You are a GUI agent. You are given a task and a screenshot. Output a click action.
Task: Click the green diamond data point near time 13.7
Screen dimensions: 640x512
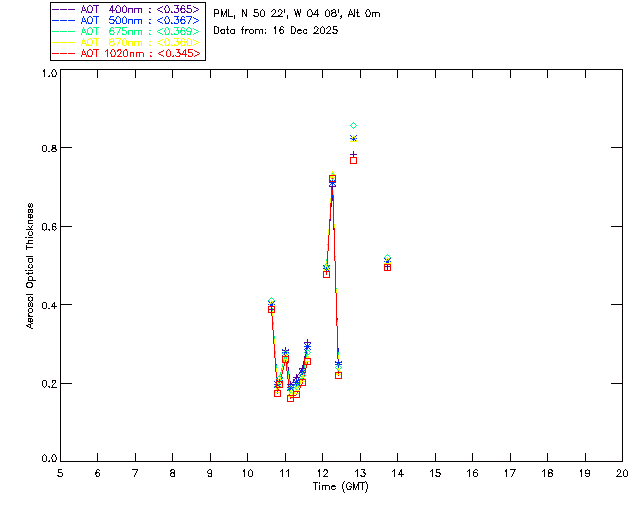[387, 258]
